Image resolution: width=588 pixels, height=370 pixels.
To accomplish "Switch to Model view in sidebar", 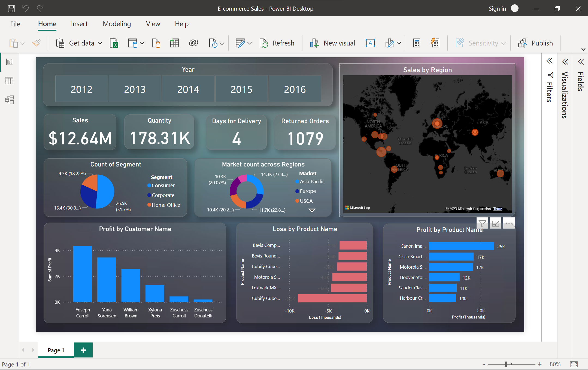I will point(9,100).
